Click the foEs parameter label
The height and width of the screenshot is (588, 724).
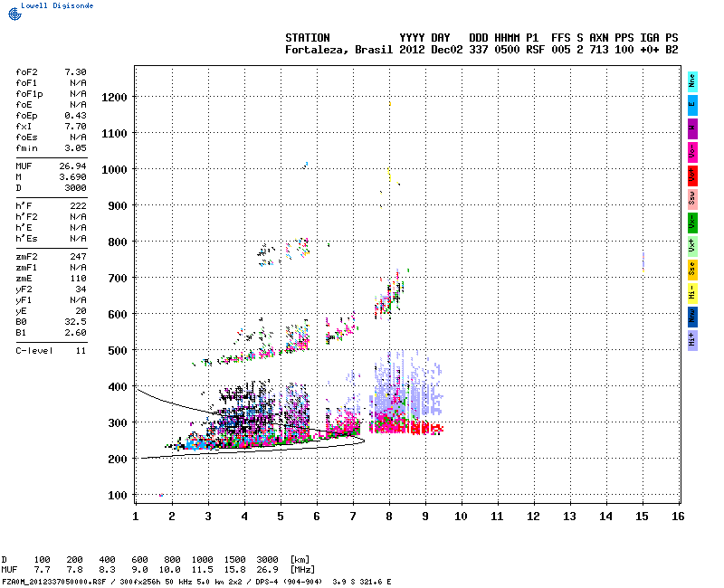[x=26, y=138]
